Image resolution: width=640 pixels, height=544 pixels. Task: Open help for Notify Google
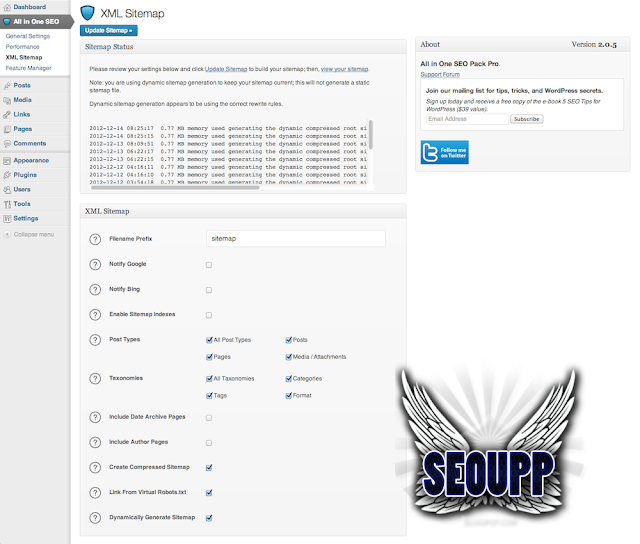tap(95, 264)
